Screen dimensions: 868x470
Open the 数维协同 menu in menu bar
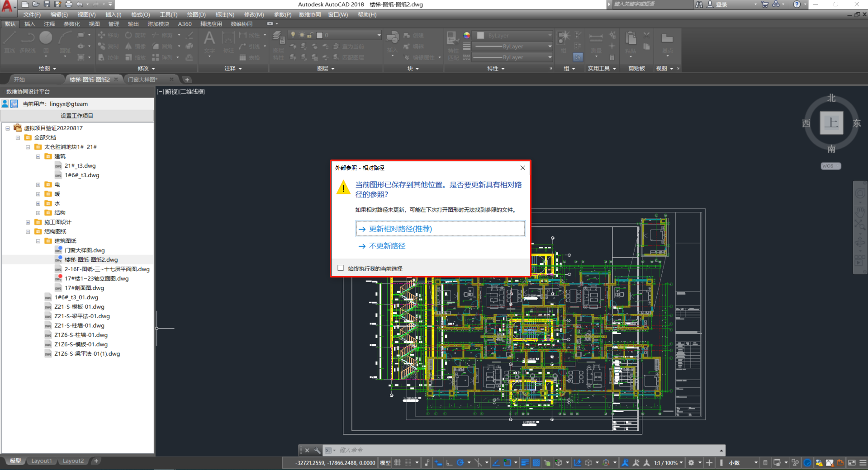pos(310,14)
